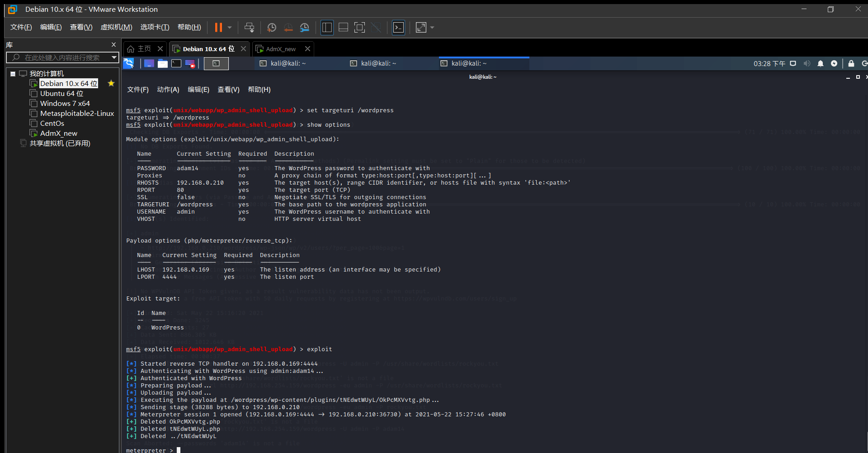Open the stretch mode dropdown arrow

point(432,28)
